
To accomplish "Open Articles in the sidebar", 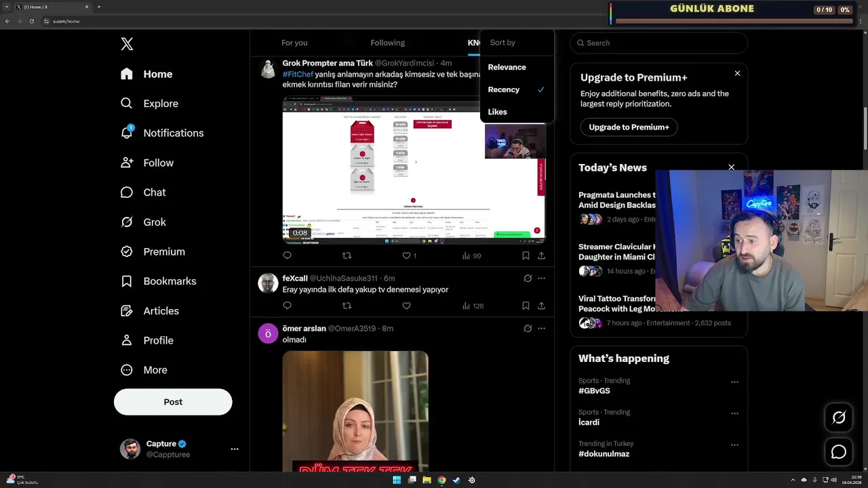I will [x=150, y=311].
